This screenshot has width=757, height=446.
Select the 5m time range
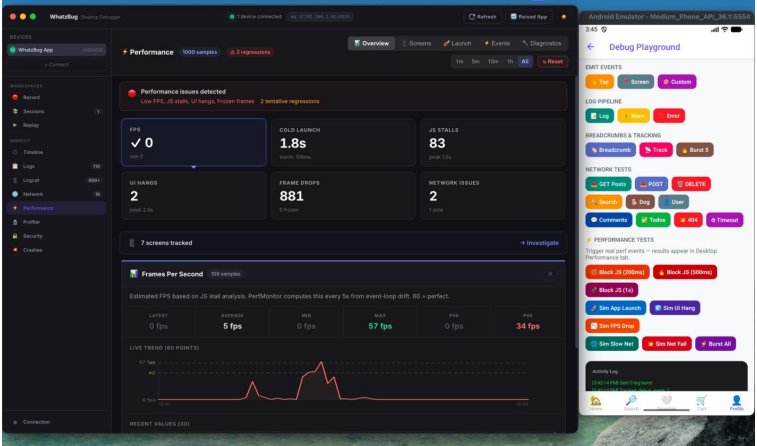pyautogui.click(x=476, y=62)
